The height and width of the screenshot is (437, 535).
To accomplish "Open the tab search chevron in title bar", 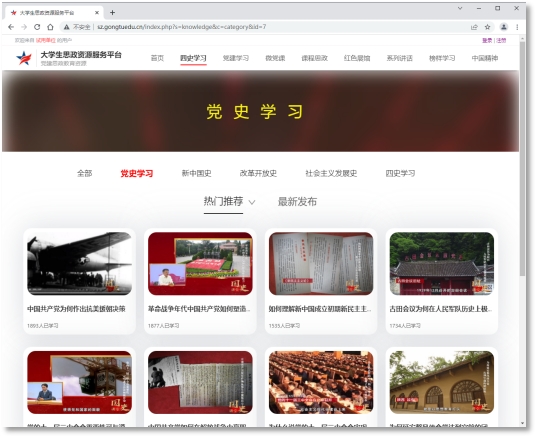I will coord(460,8).
